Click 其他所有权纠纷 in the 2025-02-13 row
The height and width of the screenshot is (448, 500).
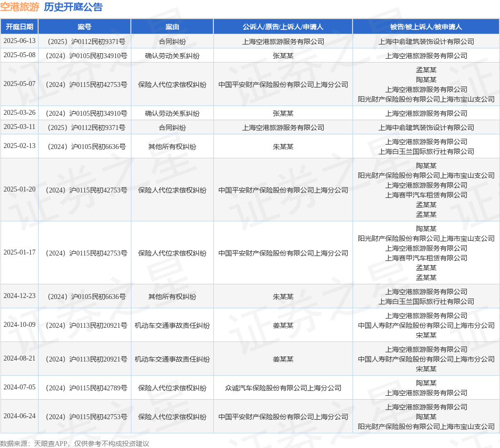[172, 147]
